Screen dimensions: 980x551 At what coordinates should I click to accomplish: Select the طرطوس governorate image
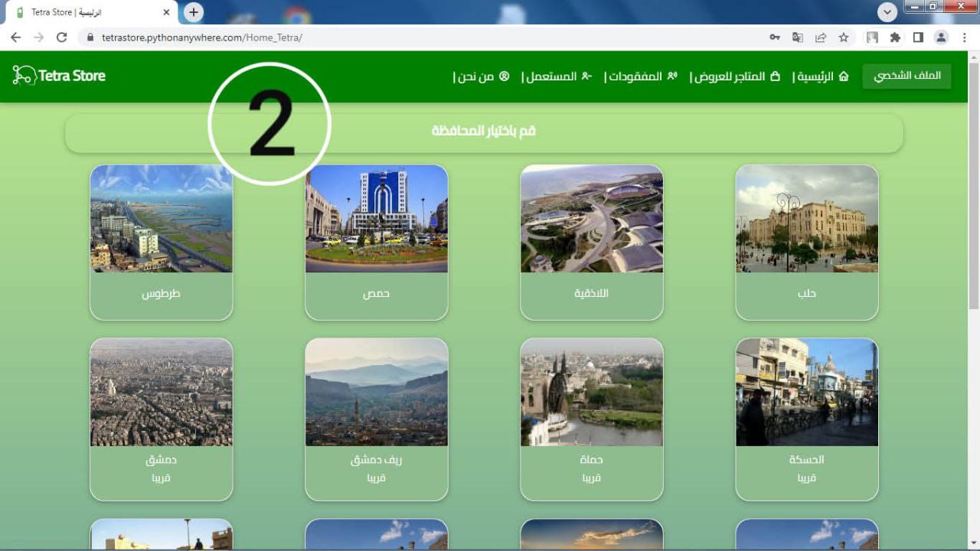point(162,219)
